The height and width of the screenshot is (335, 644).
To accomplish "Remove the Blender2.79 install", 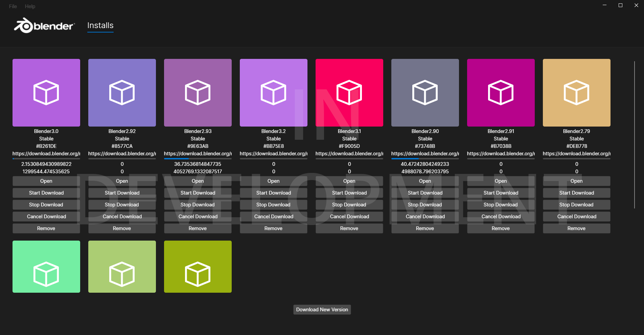I will [x=577, y=228].
